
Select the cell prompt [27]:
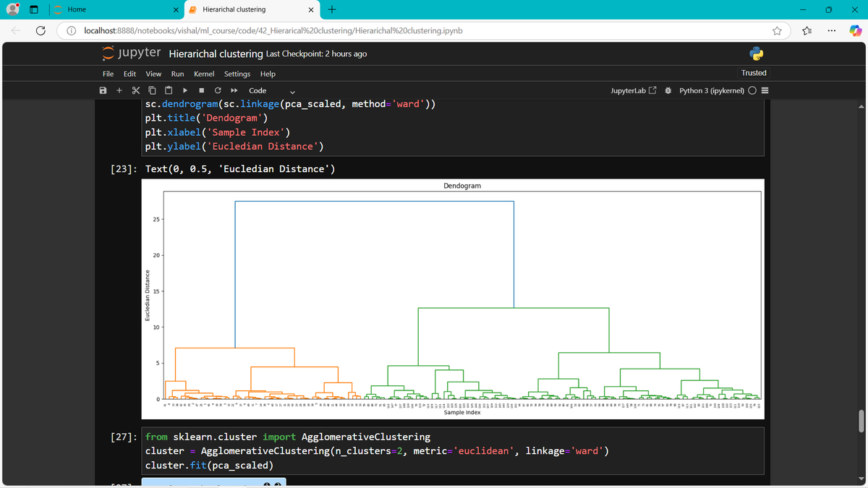click(x=124, y=437)
